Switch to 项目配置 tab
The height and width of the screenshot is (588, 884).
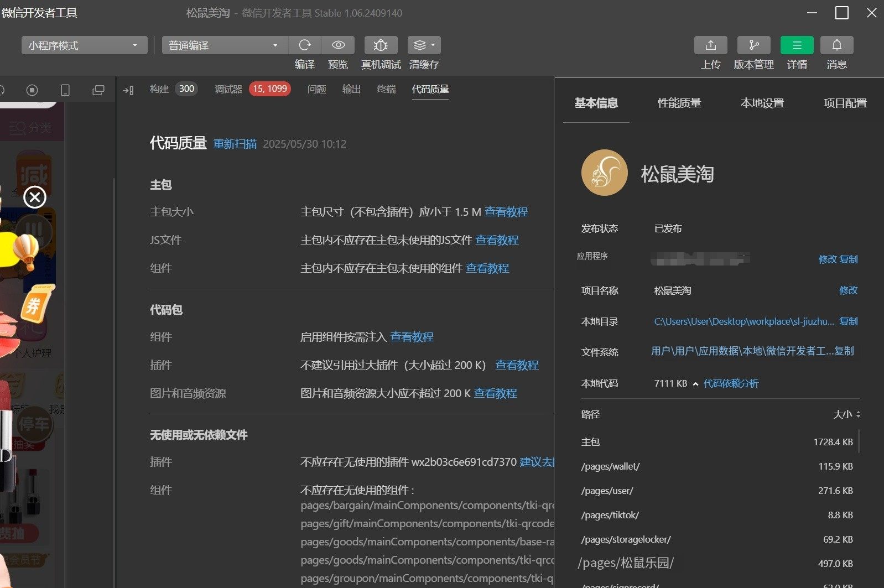click(845, 103)
